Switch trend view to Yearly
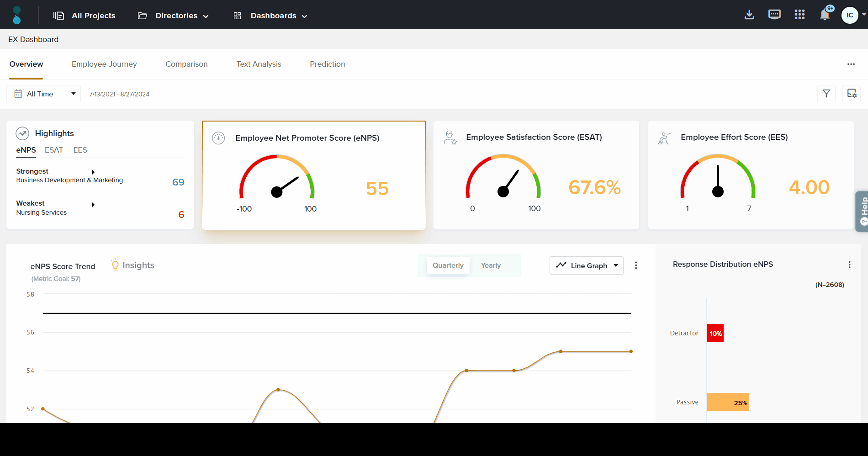This screenshot has height=456, width=868. point(491,265)
